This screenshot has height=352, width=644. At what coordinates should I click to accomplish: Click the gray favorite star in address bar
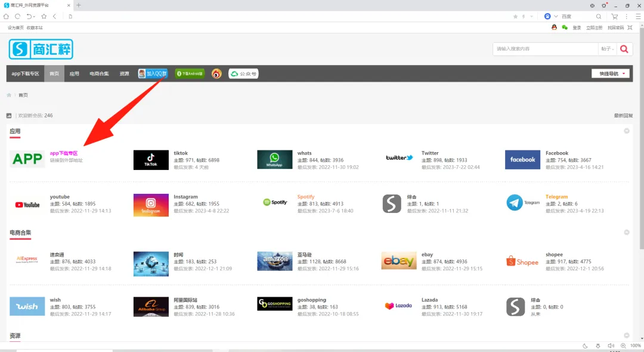[x=515, y=17]
